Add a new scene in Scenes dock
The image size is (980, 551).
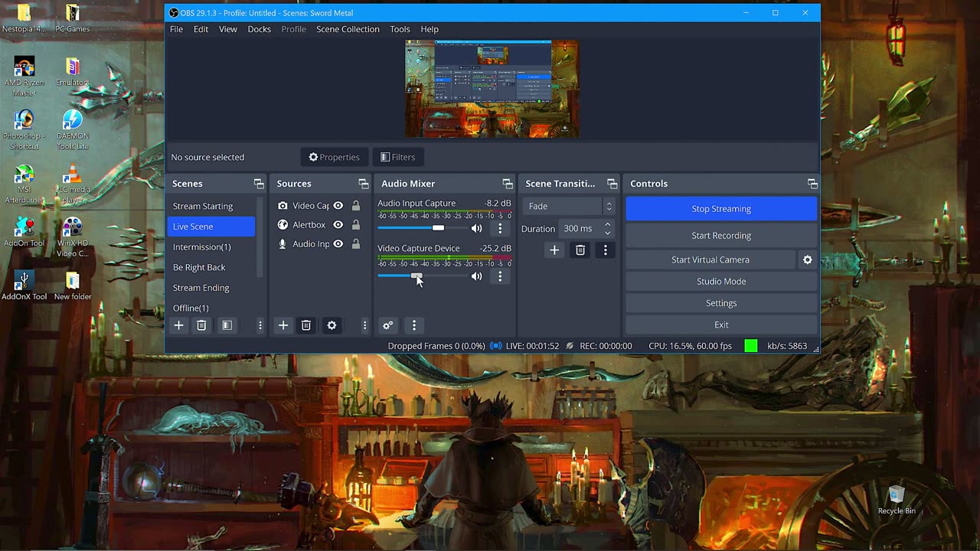[178, 325]
